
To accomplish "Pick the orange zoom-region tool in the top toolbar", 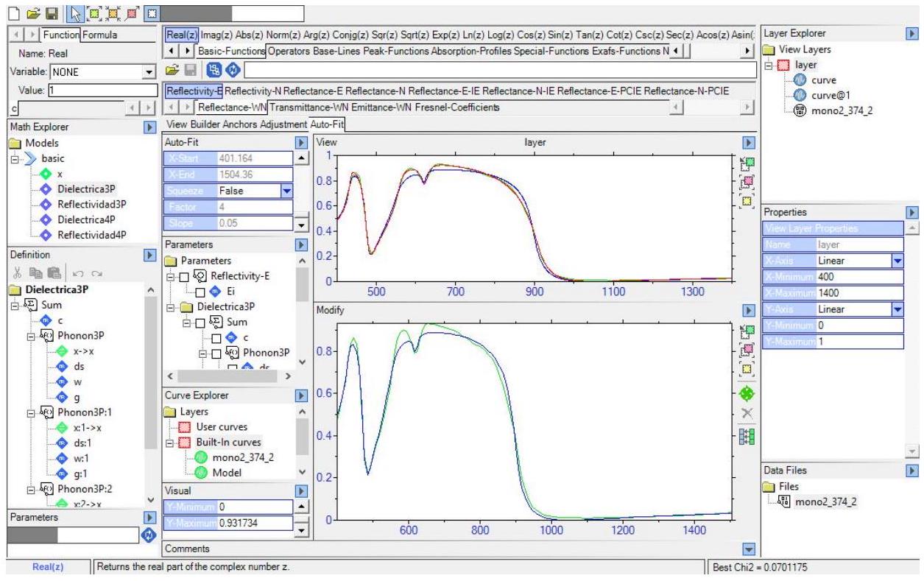I will click(x=113, y=13).
